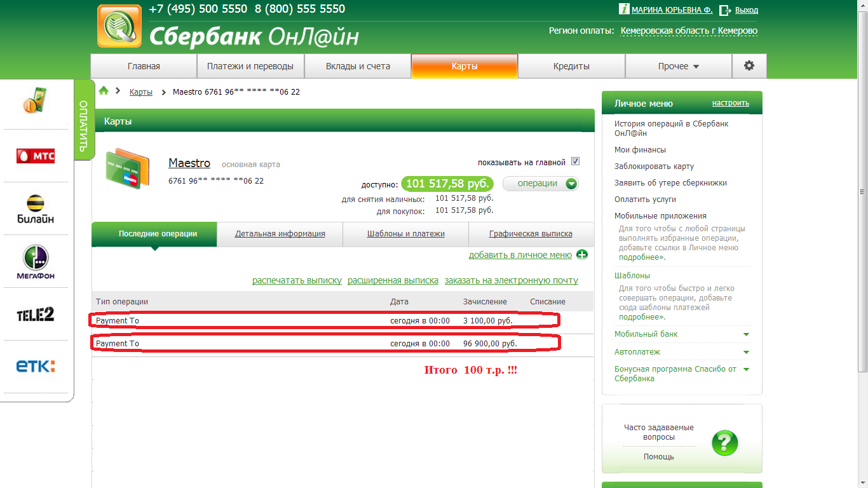Toggle the 'показывать на главной' checkbox
The image size is (868, 488).
click(575, 161)
